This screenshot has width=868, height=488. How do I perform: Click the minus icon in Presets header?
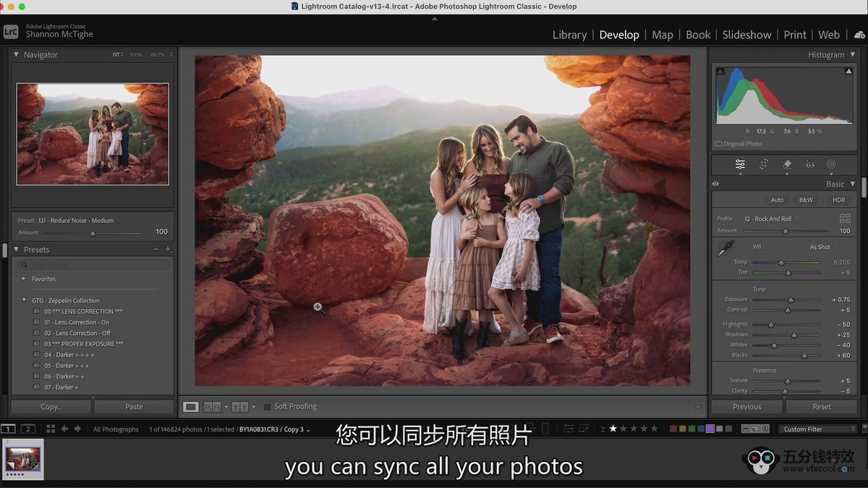pos(156,249)
